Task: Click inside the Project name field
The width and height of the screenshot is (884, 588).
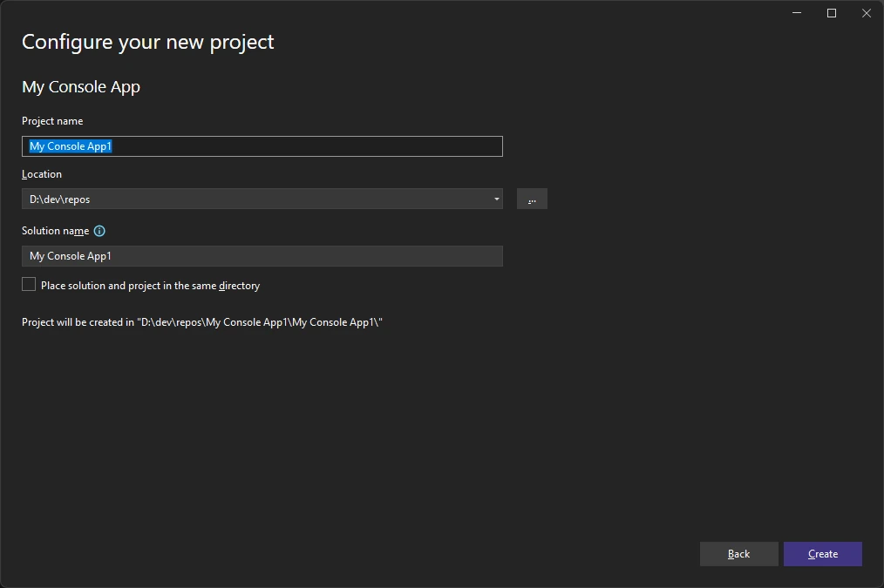Action: coord(262,145)
